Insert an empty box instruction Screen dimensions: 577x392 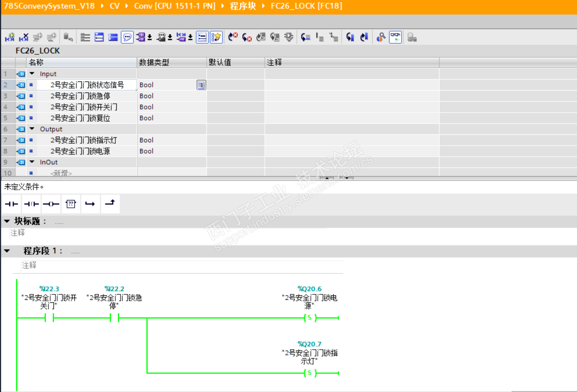(x=71, y=204)
